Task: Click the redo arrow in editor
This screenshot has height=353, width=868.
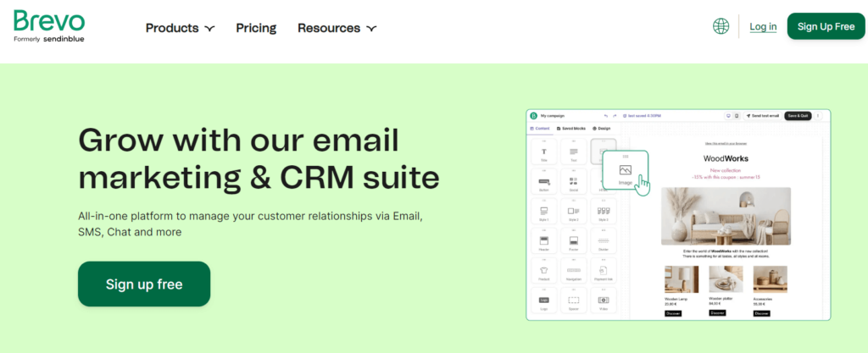Action: point(615,116)
